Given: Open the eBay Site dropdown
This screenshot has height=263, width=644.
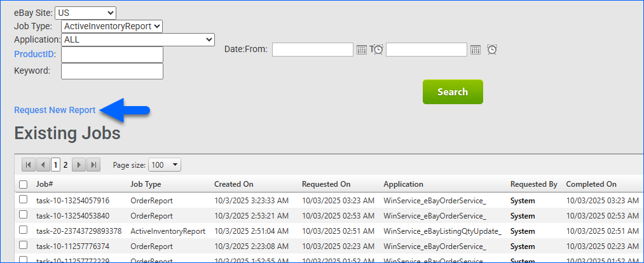Looking at the screenshot, I should tap(86, 12).
